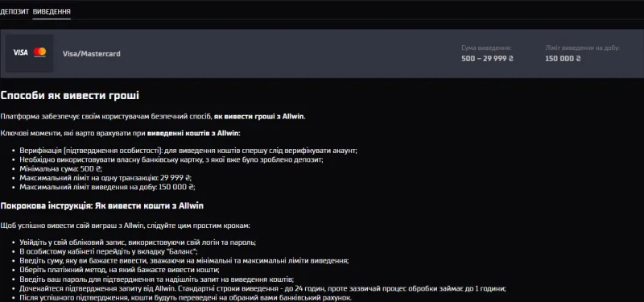Click 'Максимальний ліміт на одну транзакцію' bullet

pyautogui.click(x=105, y=178)
